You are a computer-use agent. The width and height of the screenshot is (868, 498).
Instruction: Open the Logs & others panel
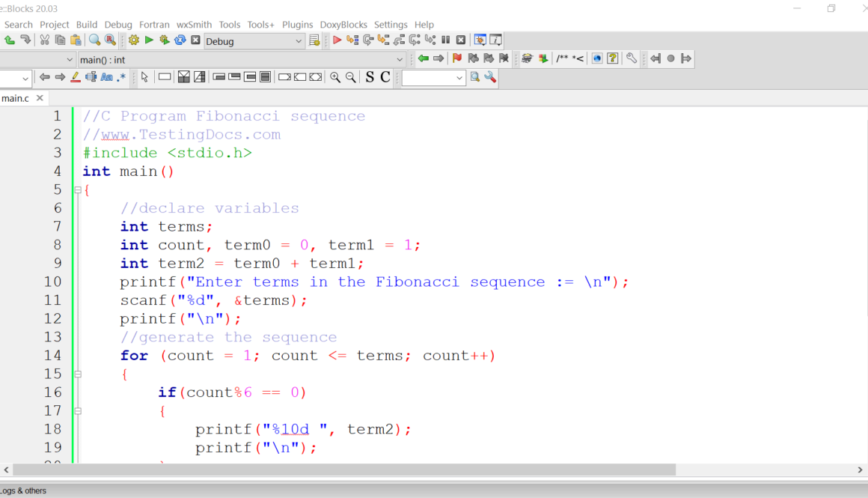point(24,491)
